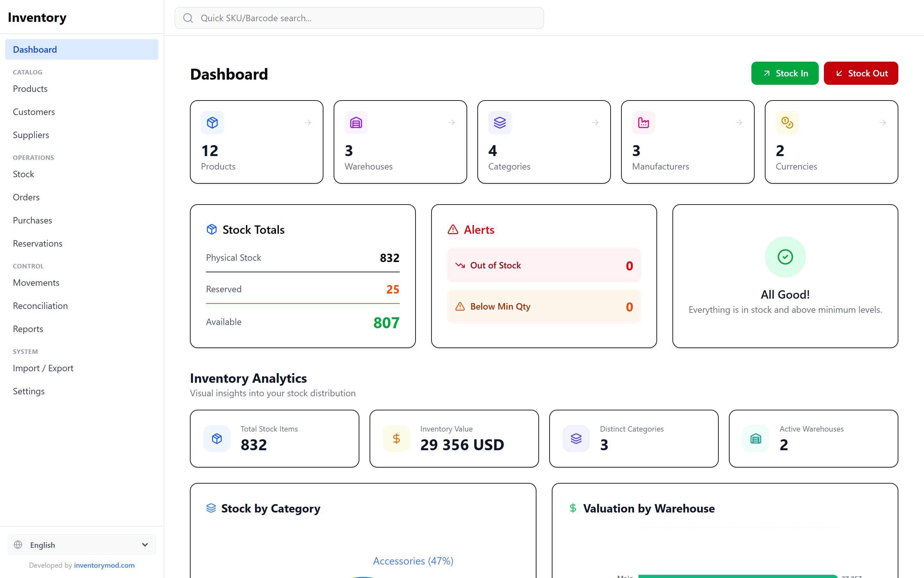Open Manufacturers via the card arrow
The height and width of the screenshot is (578, 924).
pyautogui.click(x=739, y=123)
